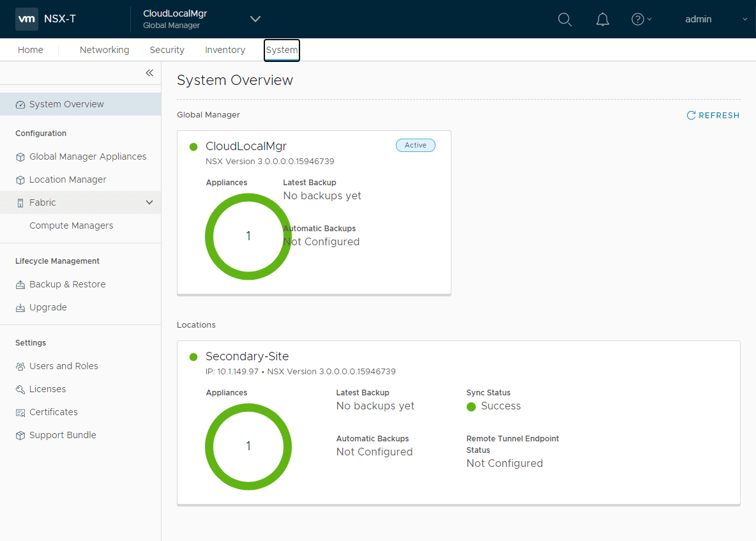Collapse the Fabric section chevron
The width and height of the screenshot is (756, 541).
point(149,202)
